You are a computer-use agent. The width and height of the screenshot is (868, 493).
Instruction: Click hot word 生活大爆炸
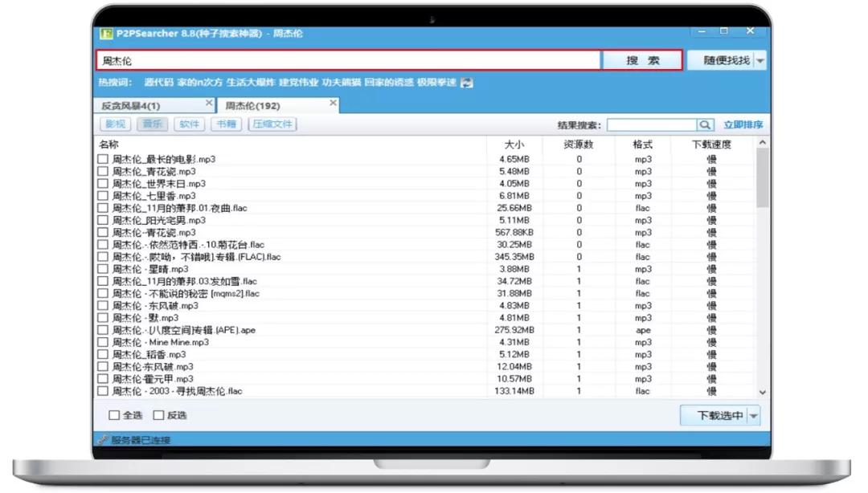251,83
